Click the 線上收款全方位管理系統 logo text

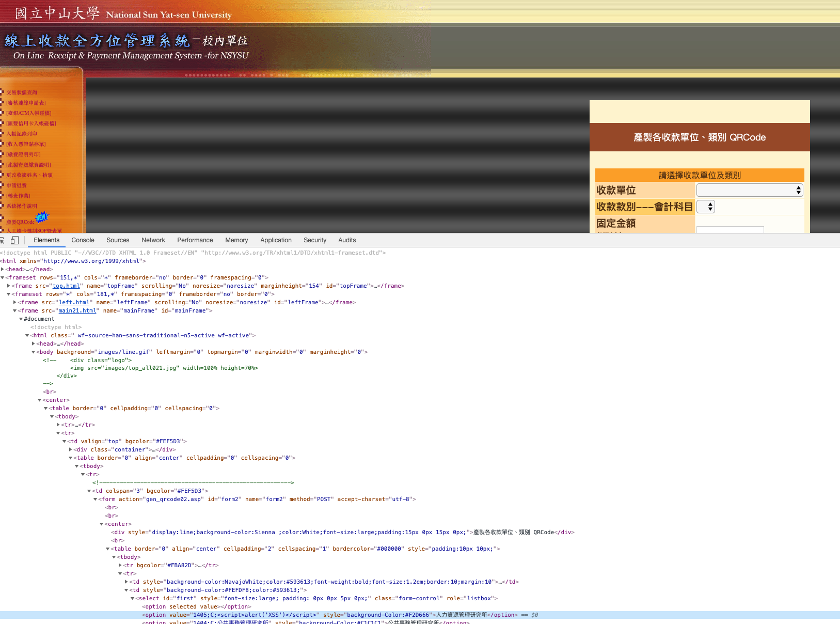coord(97,41)
